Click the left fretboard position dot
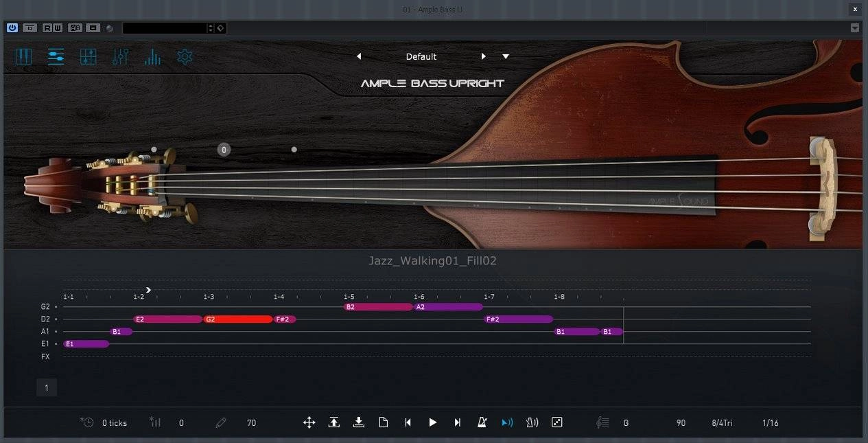 154,149
